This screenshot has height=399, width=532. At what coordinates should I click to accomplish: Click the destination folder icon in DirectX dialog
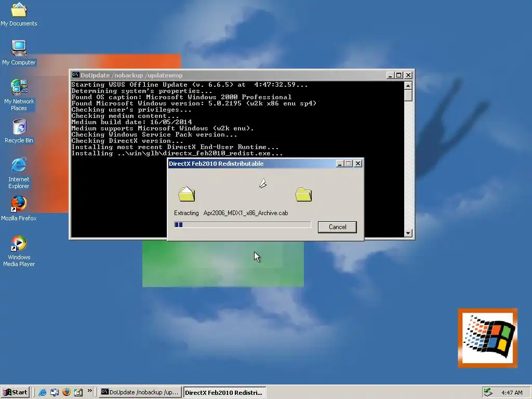[303, 194]
